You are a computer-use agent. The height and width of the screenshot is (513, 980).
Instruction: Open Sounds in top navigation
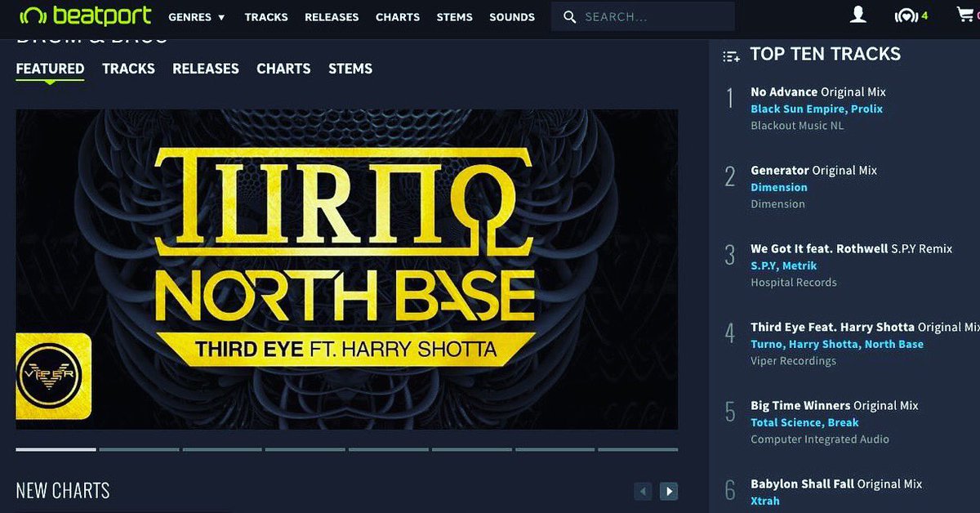[512, 16]
